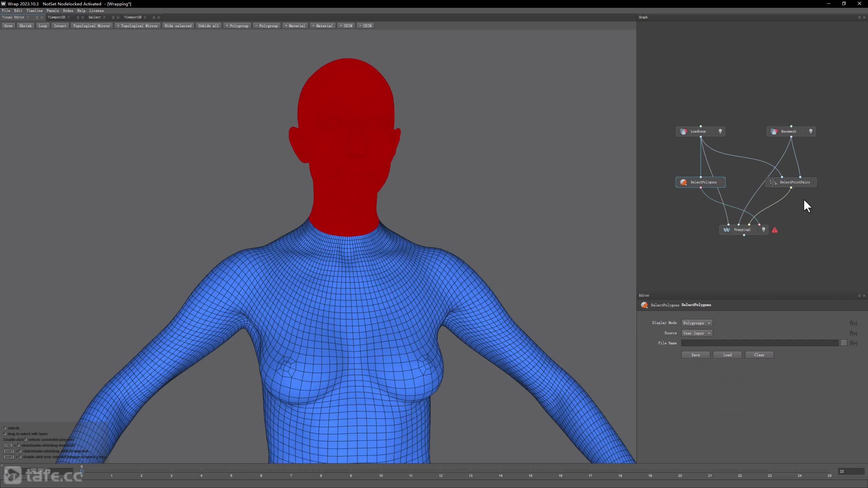Image resolution: width=868 pixels, height=488 pixels.
Task: Click the Loop button
Action: (43, 26)
